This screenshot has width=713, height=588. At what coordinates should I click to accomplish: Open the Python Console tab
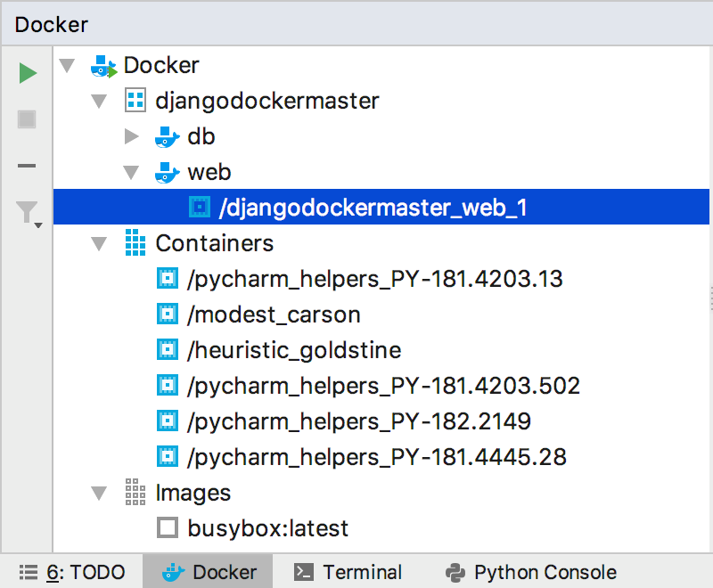pos(530,572)
